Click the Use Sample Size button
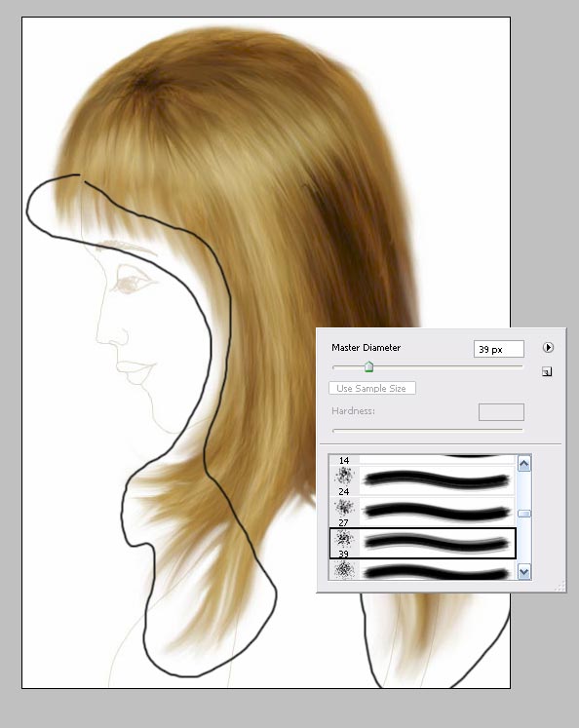 372,388
